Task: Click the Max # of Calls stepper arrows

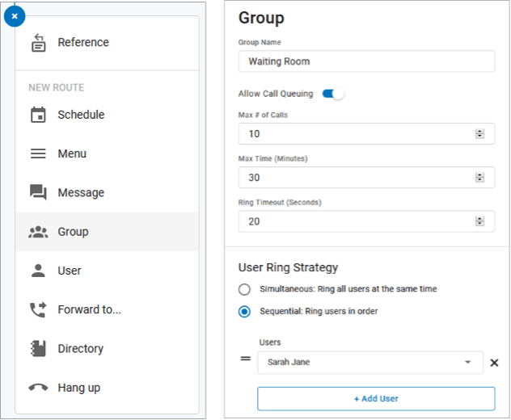Action: tap(479, 134)
